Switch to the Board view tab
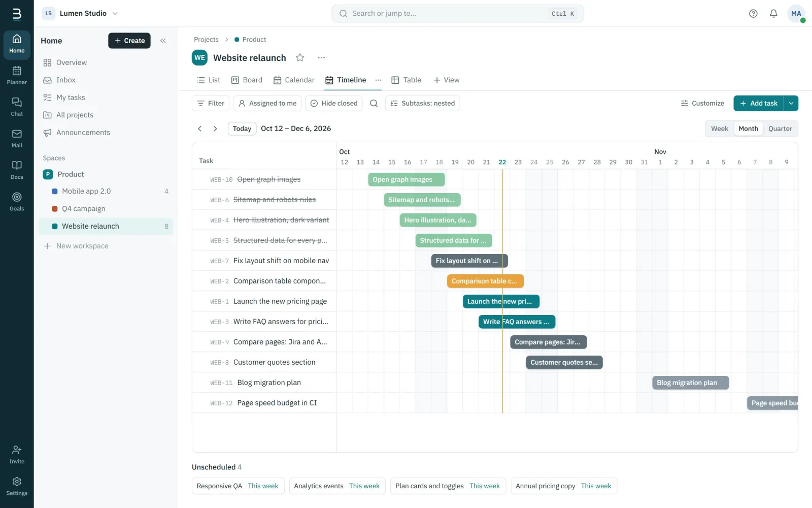Viewport: 812px width, 508px height. tap(247, 80)
